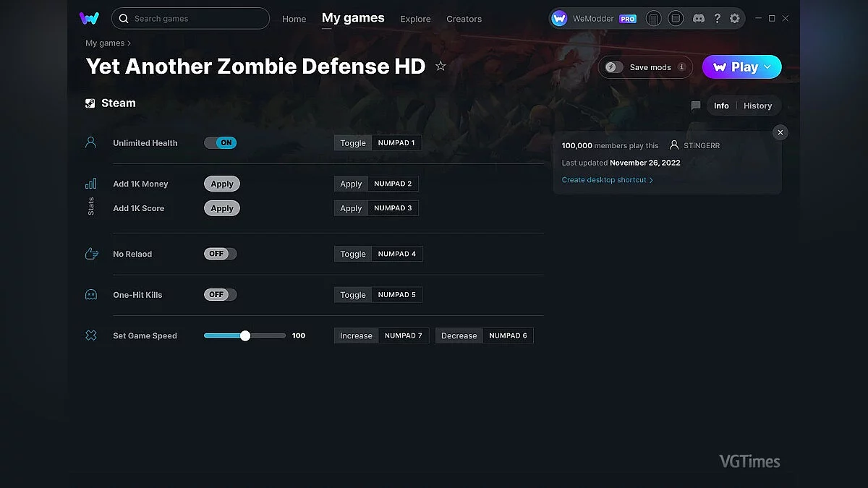Open the WeModder PRO profile menu
This screenshot has height=488, width=868.
tap(594, 19)
